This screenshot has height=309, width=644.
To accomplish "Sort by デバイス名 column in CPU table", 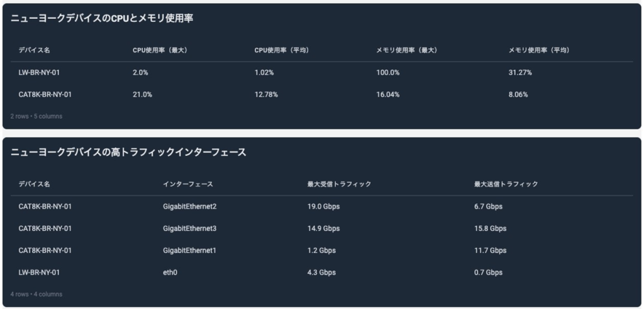I will coord(34,50).
